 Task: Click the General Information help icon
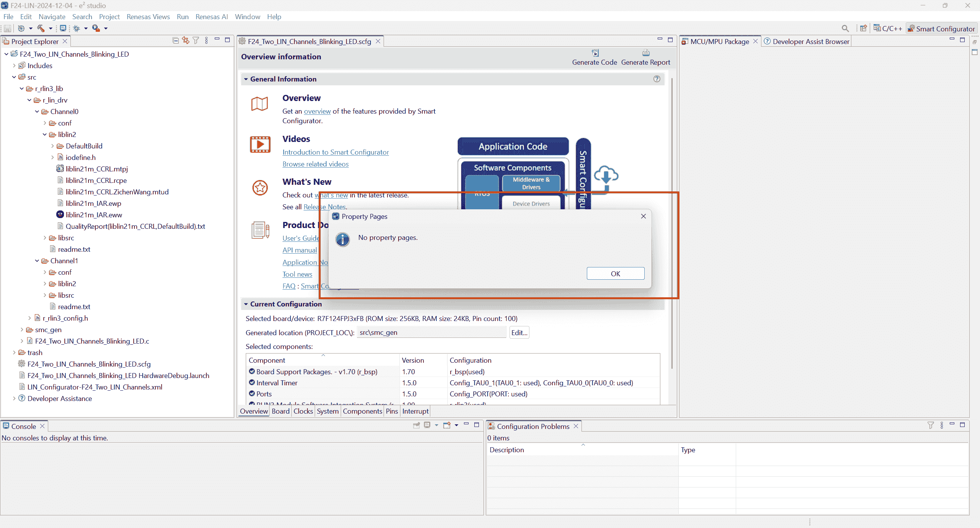(x=657, y=79)
